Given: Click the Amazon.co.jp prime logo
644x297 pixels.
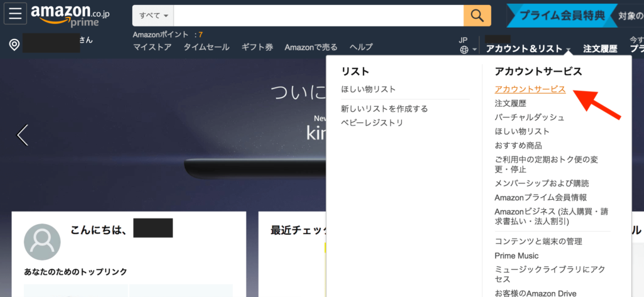Looking at the screenshot, I should pyautogui.click(x=70, y=16).
